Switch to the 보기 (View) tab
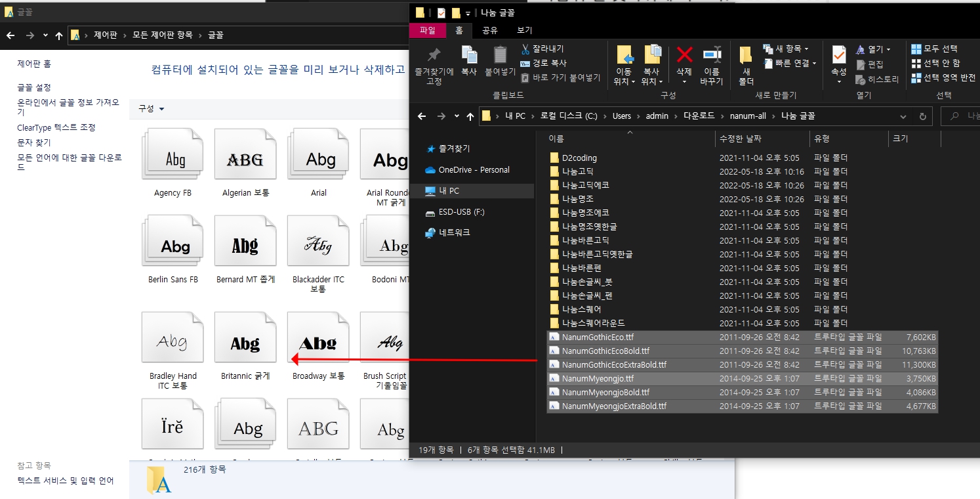 coord(524,30)
